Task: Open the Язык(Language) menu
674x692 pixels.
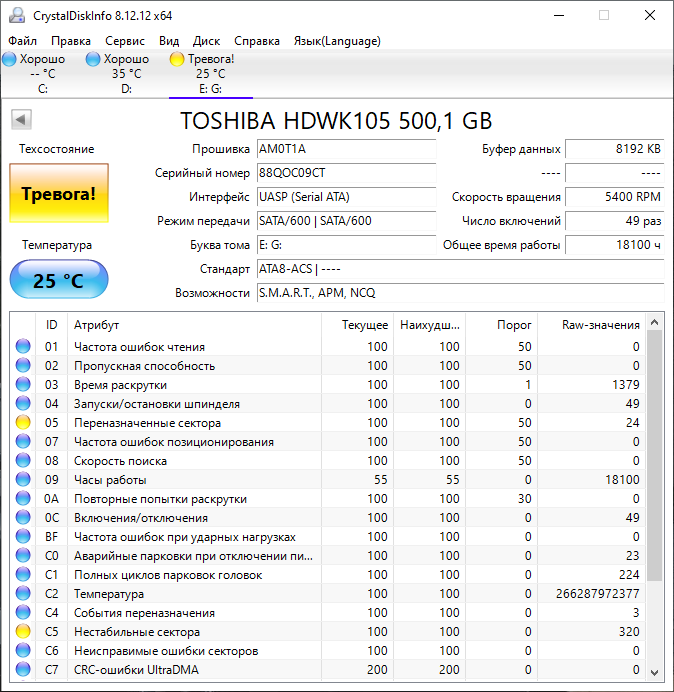Action: point(337,41)
